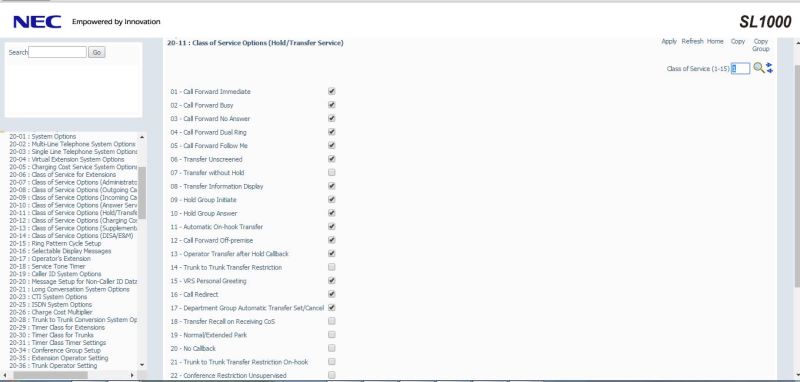Image resolution: width=800 pixels, height=382 pixels.
Task: Click menu list horizontal scroll-right arrow
Action: pyautogui.click(x=133, y=375)
